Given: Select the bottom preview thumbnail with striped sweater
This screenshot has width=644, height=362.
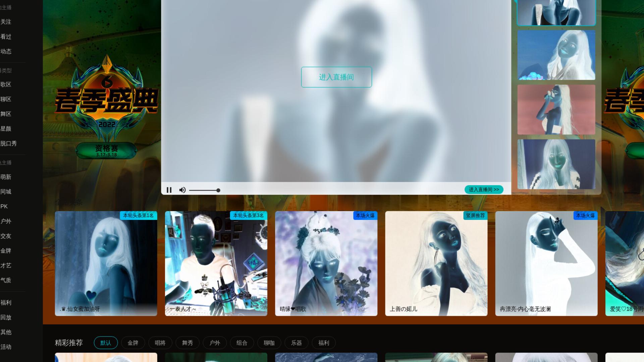Looking at the screenshot, I should 556,164.
